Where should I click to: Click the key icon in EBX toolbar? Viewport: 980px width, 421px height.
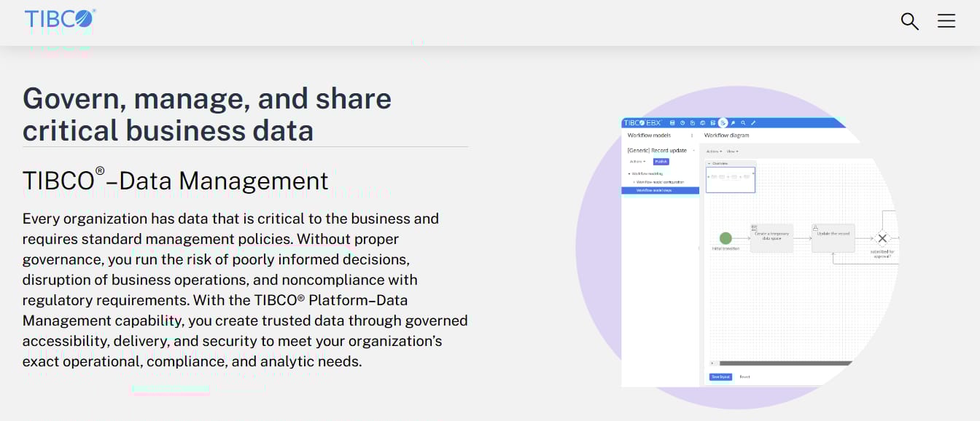[733, 122]
